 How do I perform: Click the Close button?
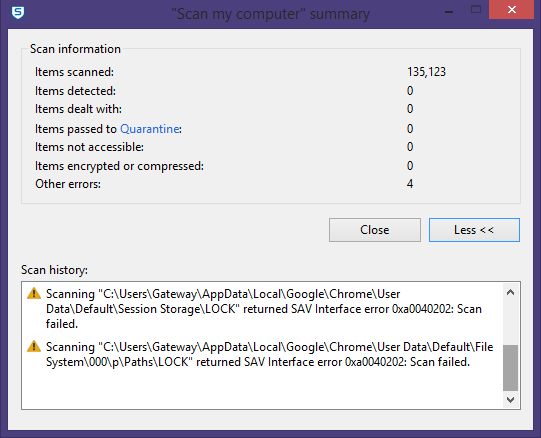pos(375,230)
